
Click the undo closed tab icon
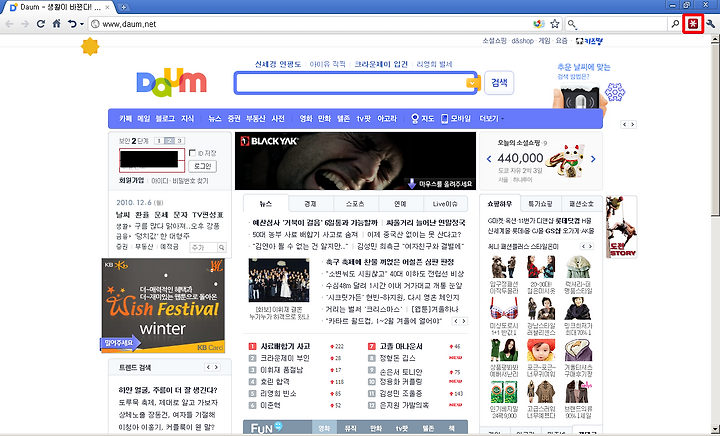(x=72, y=24)
